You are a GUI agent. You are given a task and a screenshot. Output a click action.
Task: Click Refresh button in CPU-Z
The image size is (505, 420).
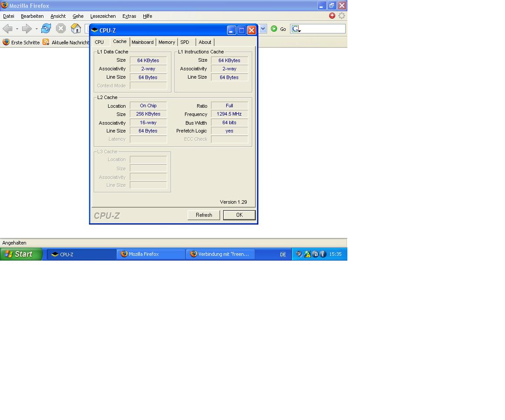[x=204, y=215]
